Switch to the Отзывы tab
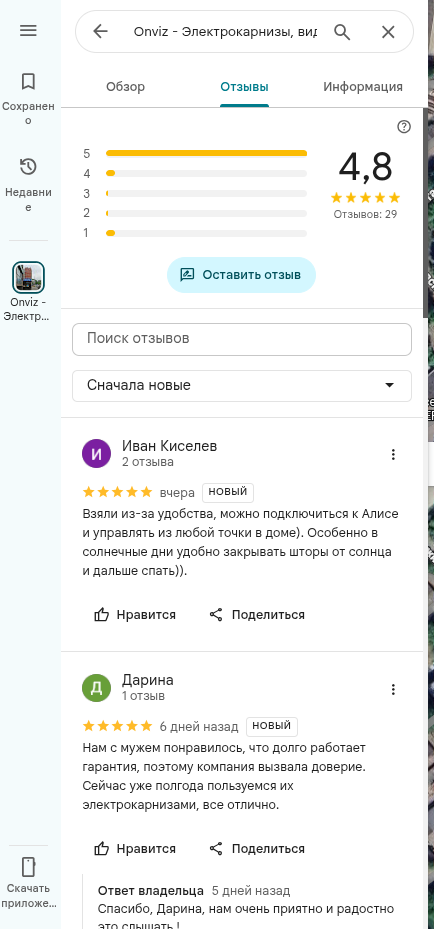Viewport: 434px width, 929px height. click(245, 87)
